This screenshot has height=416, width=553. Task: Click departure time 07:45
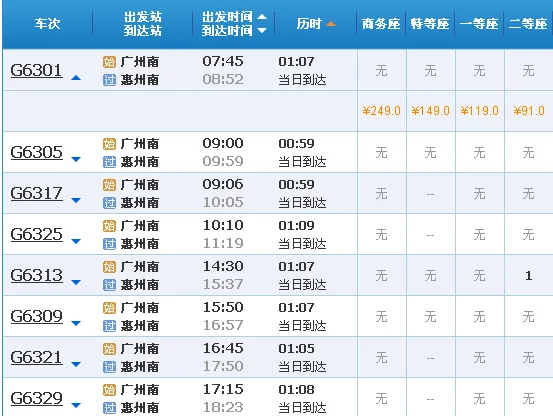(223, 61)
